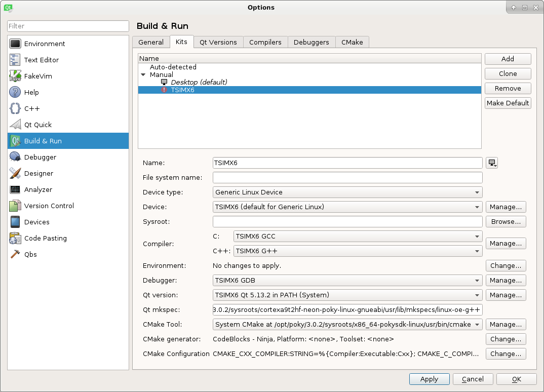The image size is (544, 392).
Task: Click the Make Default button
Action: coord(508,103)
